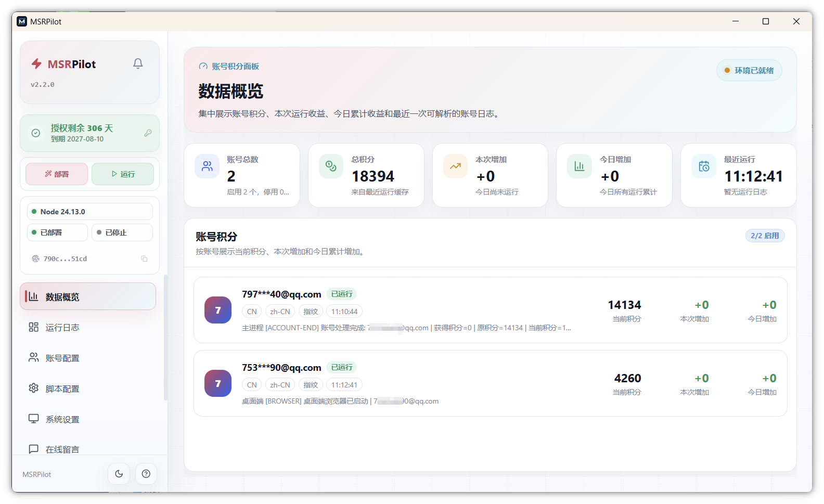Click the 总积分 coins icon
Viewport: 824px width, 504px height.
pos(331,166)
